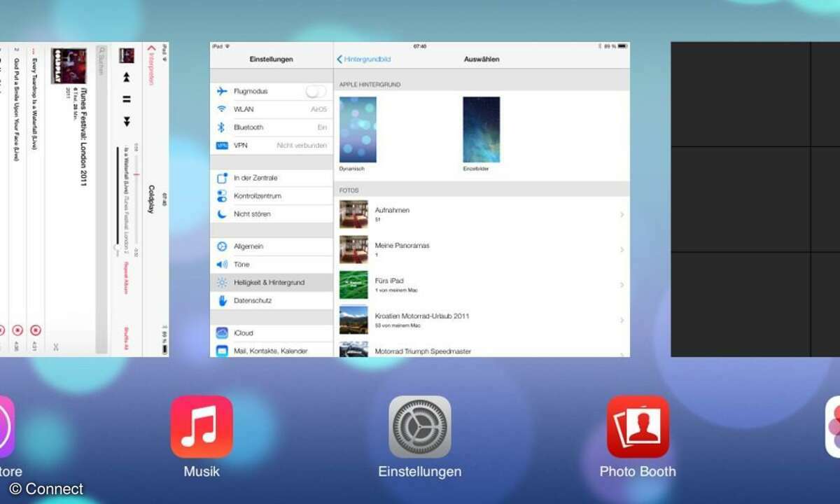Image resolution: width=840 pixels, height=504 pixels.
Task: Select the VPN row icon
Action: coord(222,146)
